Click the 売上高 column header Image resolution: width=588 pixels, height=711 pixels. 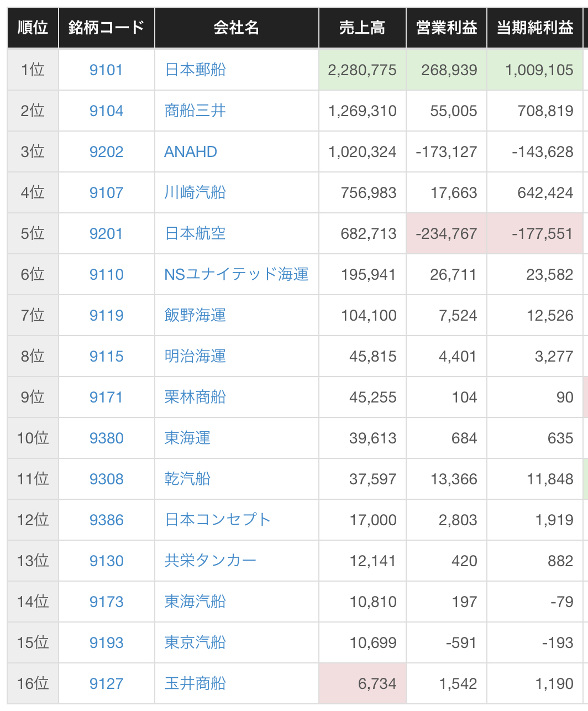(362, 28)
